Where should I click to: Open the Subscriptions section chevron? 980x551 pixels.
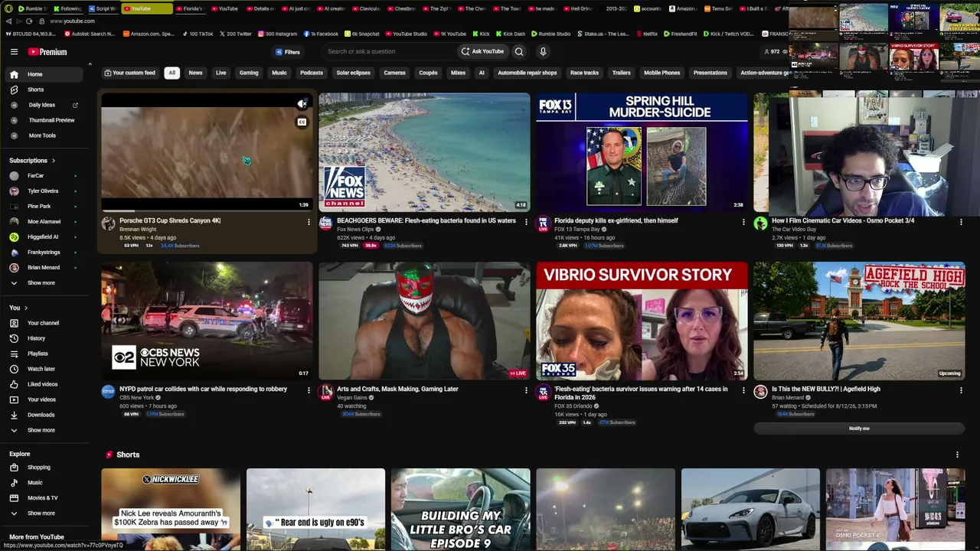click(54, 161)
